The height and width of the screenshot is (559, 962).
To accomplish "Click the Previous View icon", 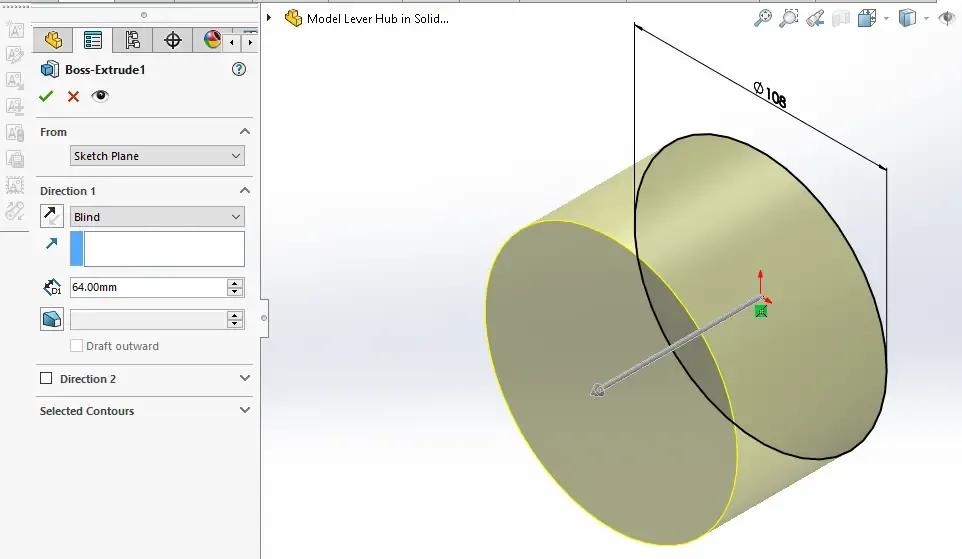I will point(815,18).
